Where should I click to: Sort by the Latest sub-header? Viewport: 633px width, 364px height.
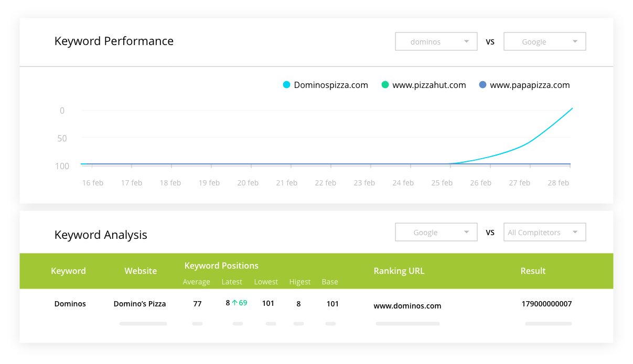point(232,282)
